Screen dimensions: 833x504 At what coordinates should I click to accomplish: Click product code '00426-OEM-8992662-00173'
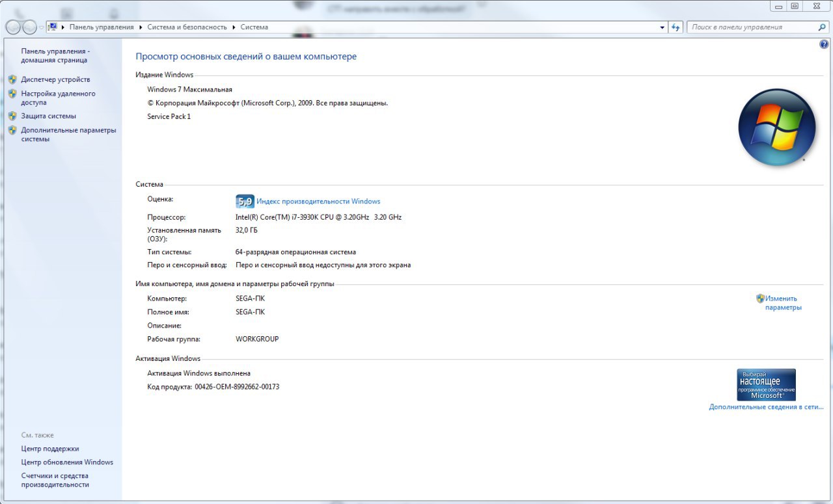pos(237,387)
